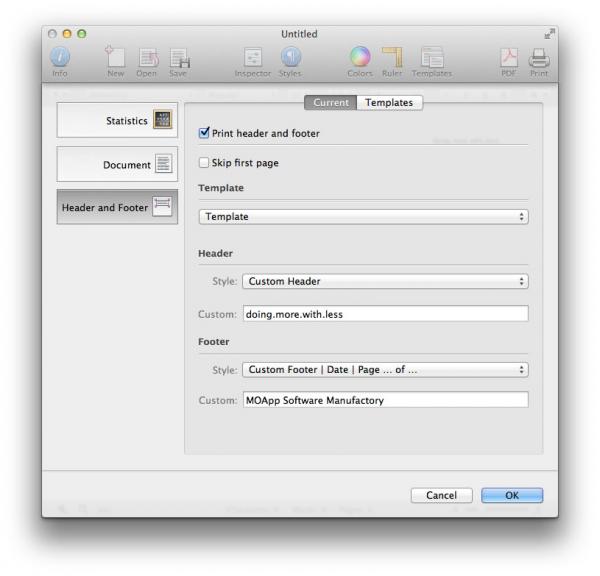This screenshot has height=576, width=600.
Task: Export using the PDF toolbar icon
Action: point(507,58)
